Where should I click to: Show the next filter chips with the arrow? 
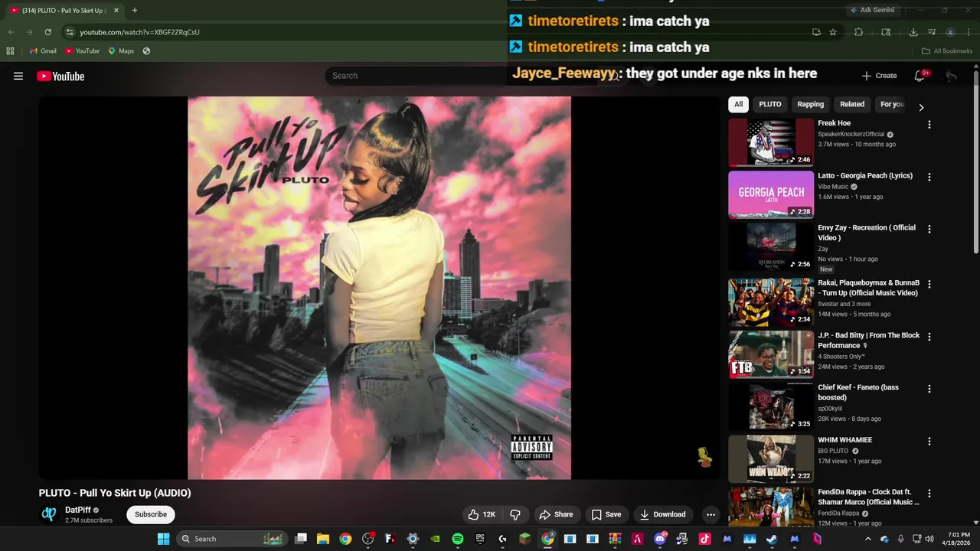coord(921,107)
